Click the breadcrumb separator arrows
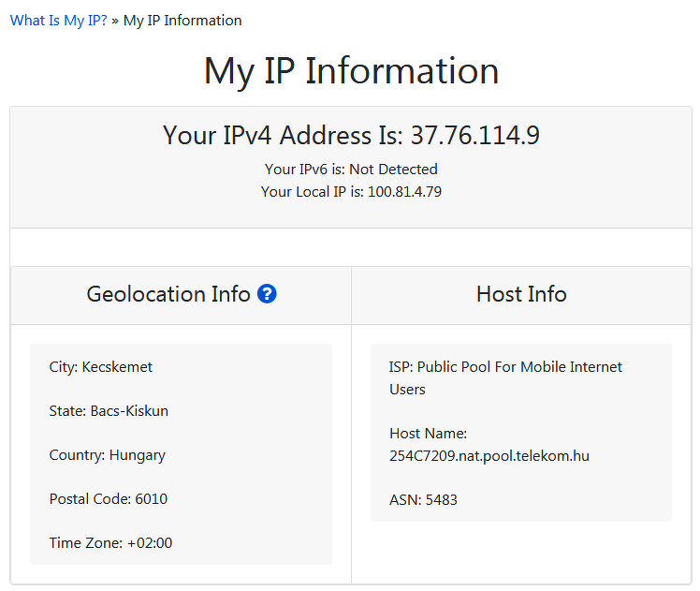 [x=115, y=21]
